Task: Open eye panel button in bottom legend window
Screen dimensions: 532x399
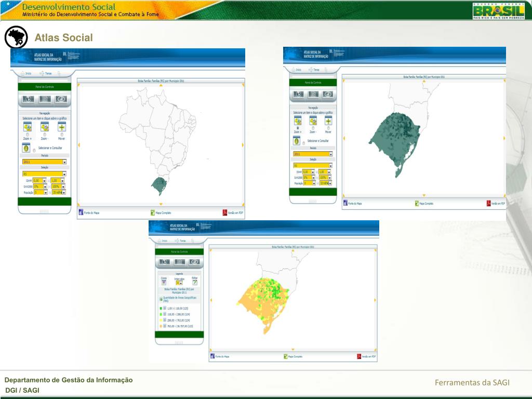Action: click(194, 262)
